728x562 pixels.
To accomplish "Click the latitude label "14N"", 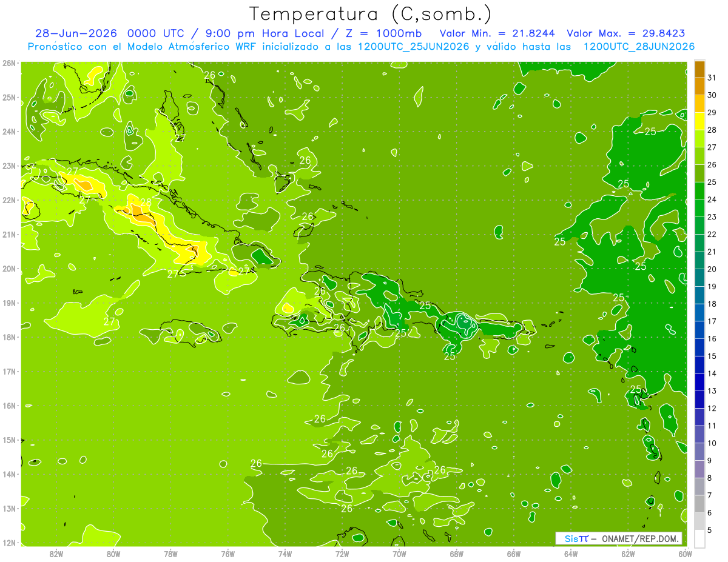I will pos(9,474).
